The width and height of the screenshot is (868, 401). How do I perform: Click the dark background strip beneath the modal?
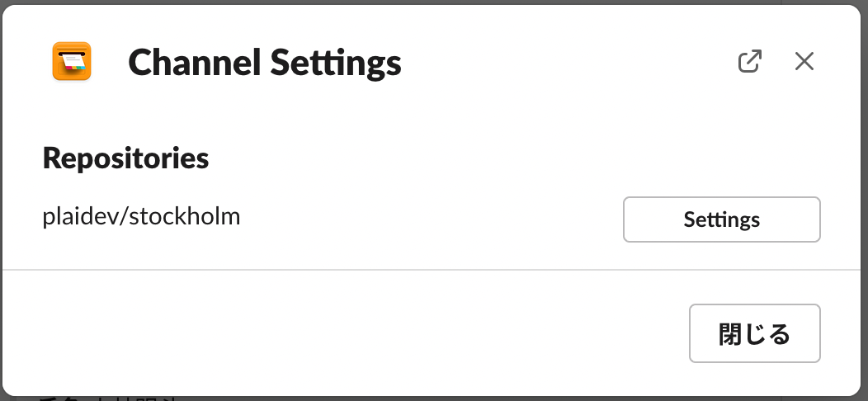[495, 399]
